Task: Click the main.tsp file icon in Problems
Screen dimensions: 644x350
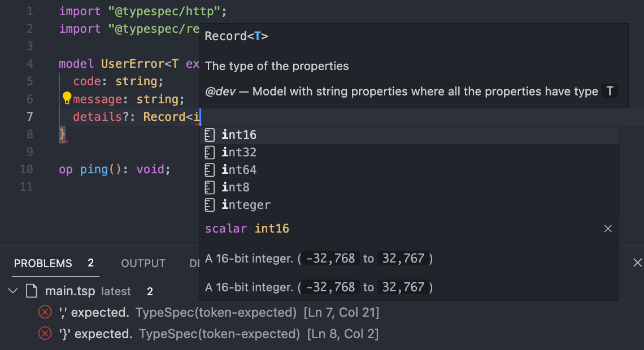Action: pos(32,291)
